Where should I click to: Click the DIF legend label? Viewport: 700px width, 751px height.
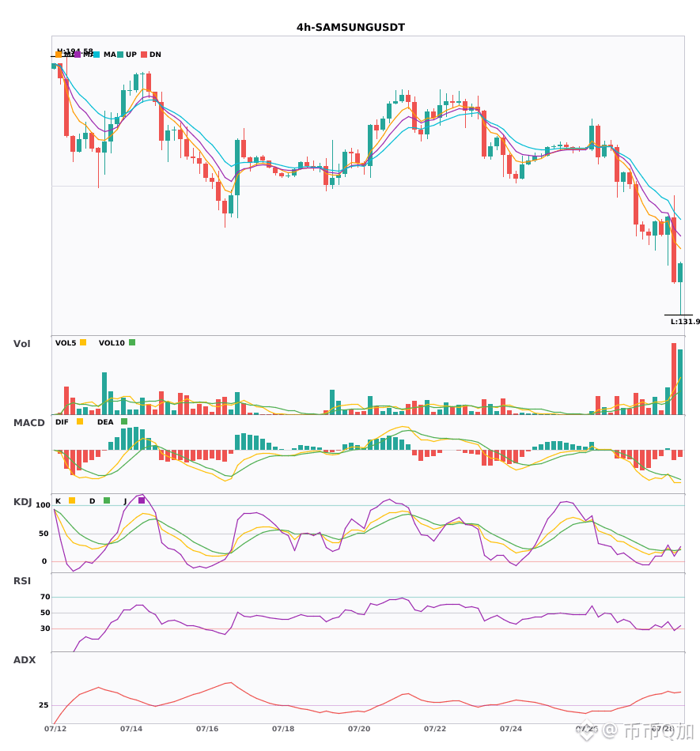click(62, 422)
